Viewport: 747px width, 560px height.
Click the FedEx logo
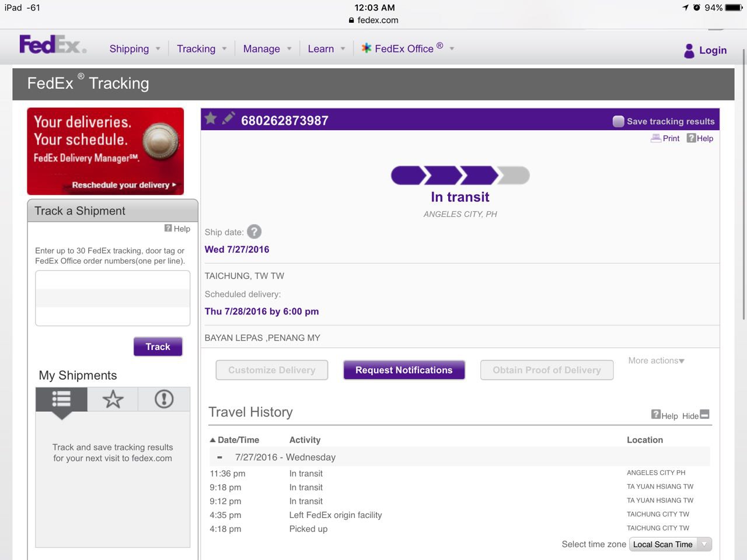click(53, 45)
